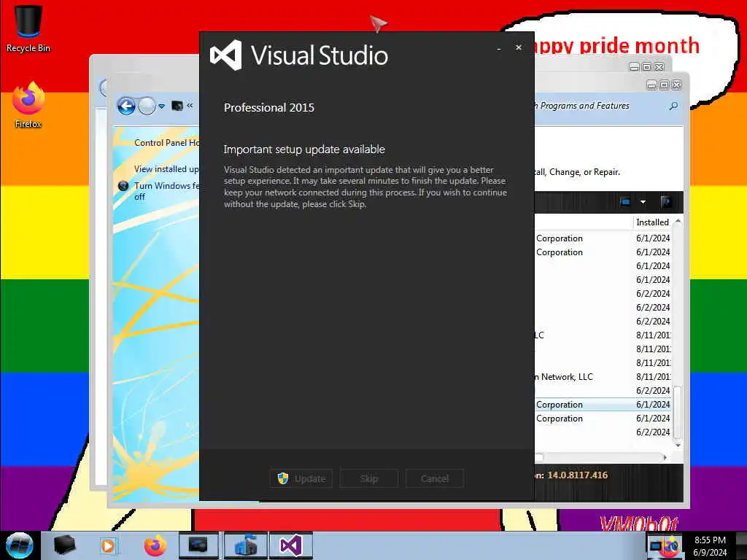Change your view with the blue view icon
Screen dimensions: 747x560
(625, 202)
